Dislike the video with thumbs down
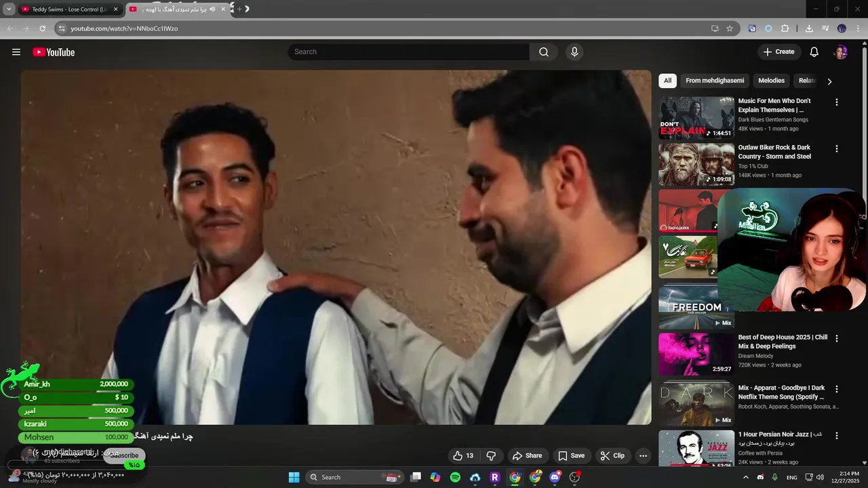This screenshot has width=868, height=488. [x=492, y=455]
